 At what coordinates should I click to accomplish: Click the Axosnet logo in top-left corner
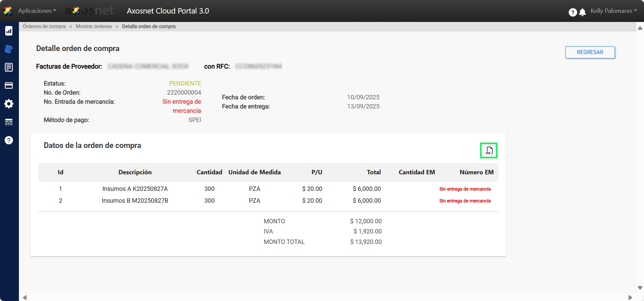8,11
